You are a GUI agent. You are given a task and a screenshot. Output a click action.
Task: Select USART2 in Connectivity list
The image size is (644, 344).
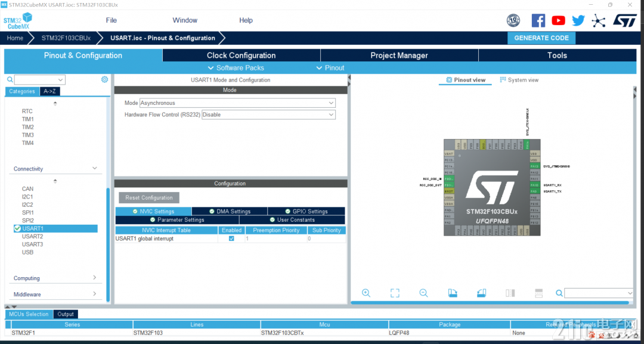point(32,236)
